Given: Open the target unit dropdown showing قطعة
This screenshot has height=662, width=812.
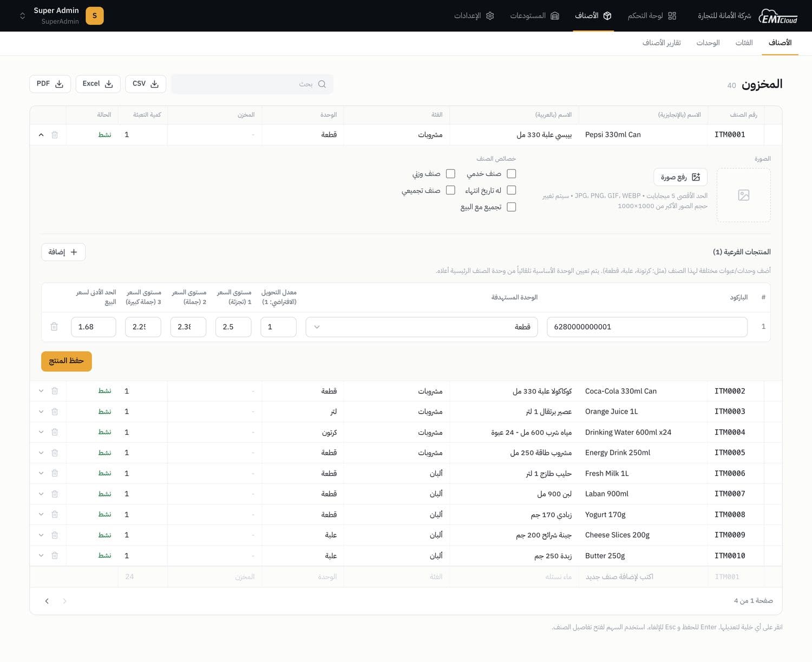Looking at the screenshot, I should tap(422, 327).
